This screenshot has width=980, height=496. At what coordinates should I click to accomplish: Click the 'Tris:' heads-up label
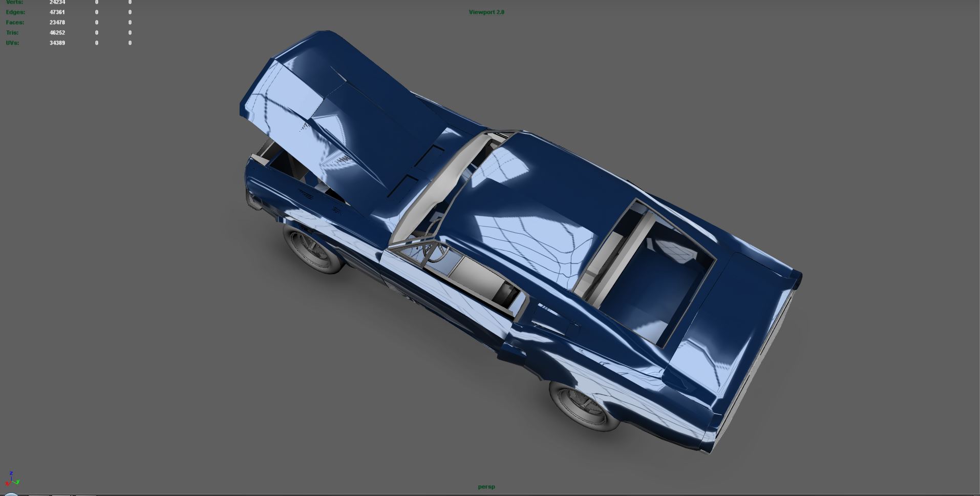(x=12, y=32)
